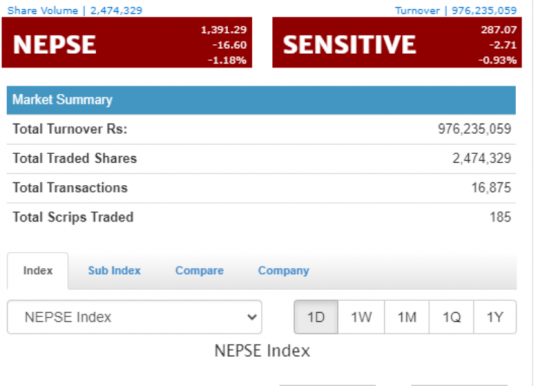Open the Company tab
Screen dimensions: 536x386
click(283, 271)
